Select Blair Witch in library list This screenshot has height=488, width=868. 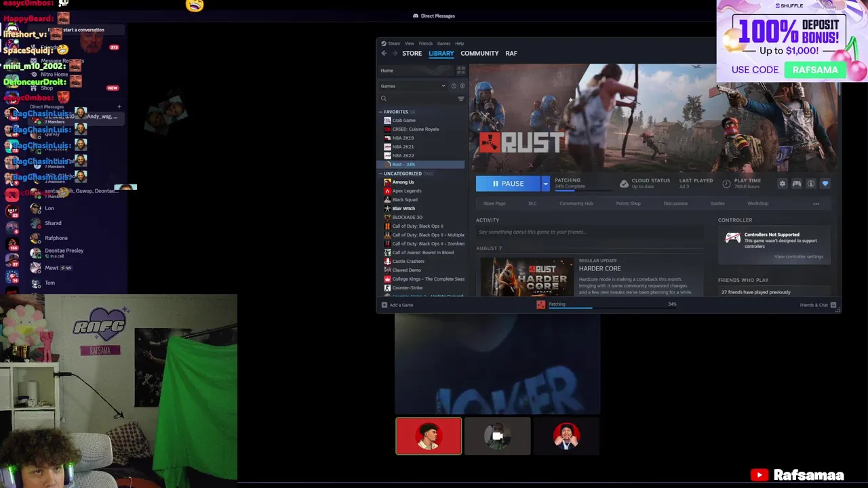(403, 209)
